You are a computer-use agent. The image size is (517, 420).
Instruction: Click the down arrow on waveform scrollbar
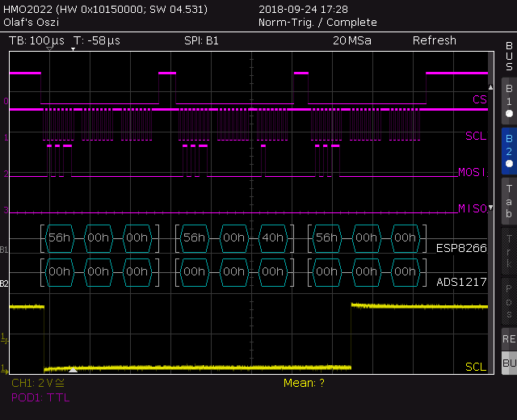click(x=490, y=208)
